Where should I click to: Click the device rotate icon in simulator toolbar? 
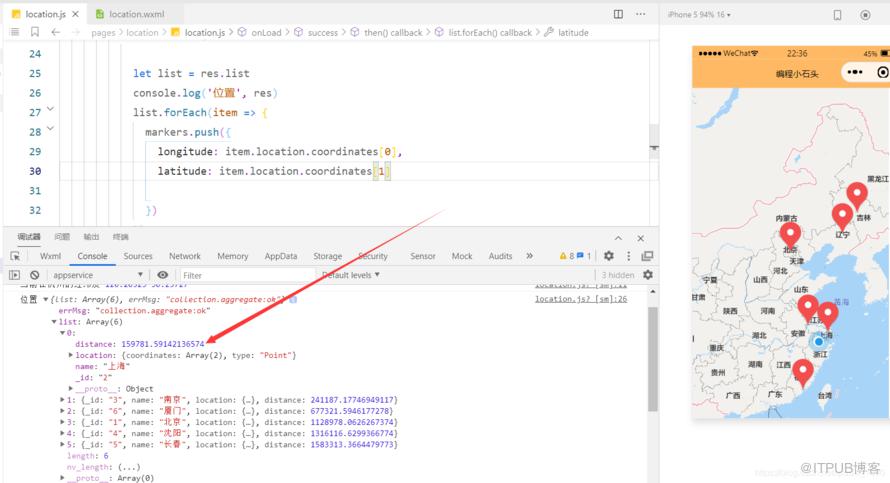837,15
